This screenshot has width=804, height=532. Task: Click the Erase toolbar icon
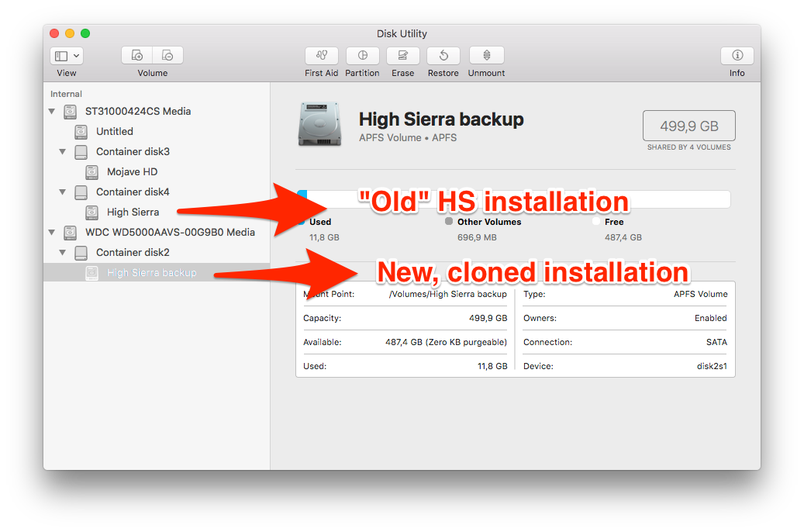tap(403, 55)
